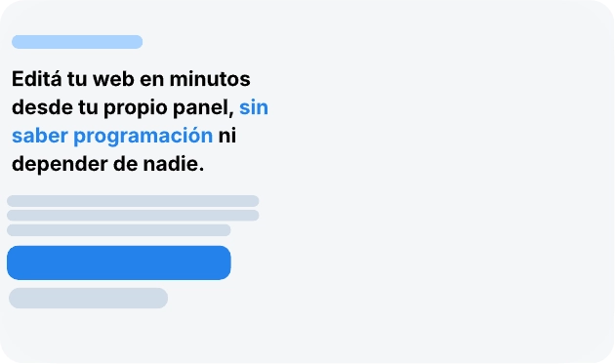Click the word 'nadie.' ending the headline
This screenshot has width=616, height=364.
point(173,164)
